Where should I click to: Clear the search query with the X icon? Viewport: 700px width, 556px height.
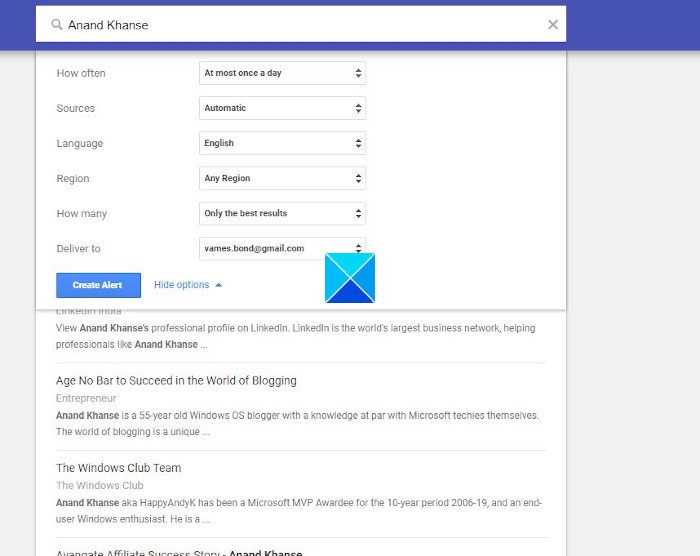click(553, 25)
